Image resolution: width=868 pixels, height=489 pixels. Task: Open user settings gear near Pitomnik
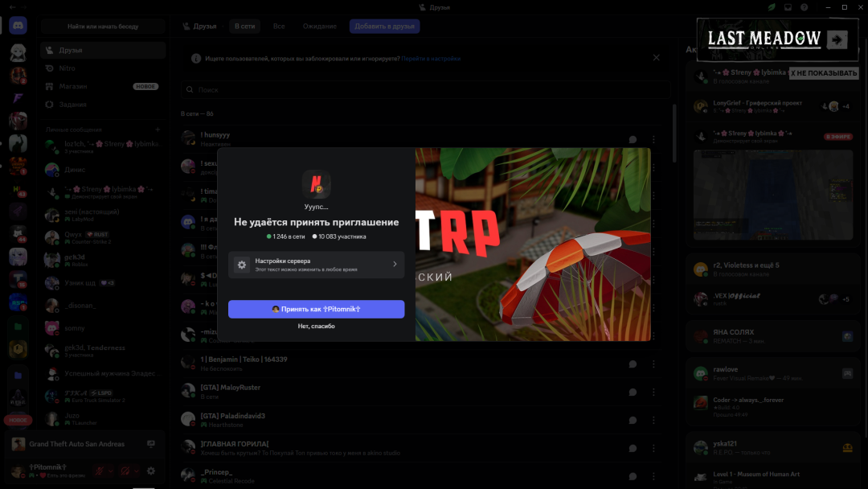(150, 471)
